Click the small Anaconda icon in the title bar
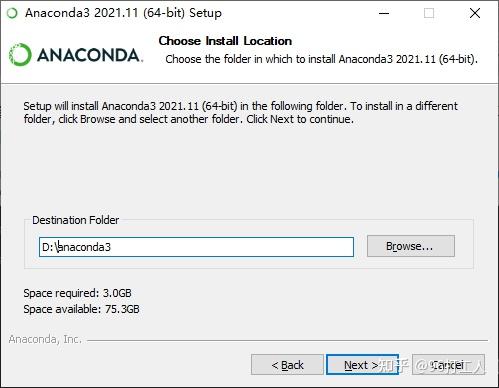This screenshot has width=499, height=388. [x=12, y=13]
